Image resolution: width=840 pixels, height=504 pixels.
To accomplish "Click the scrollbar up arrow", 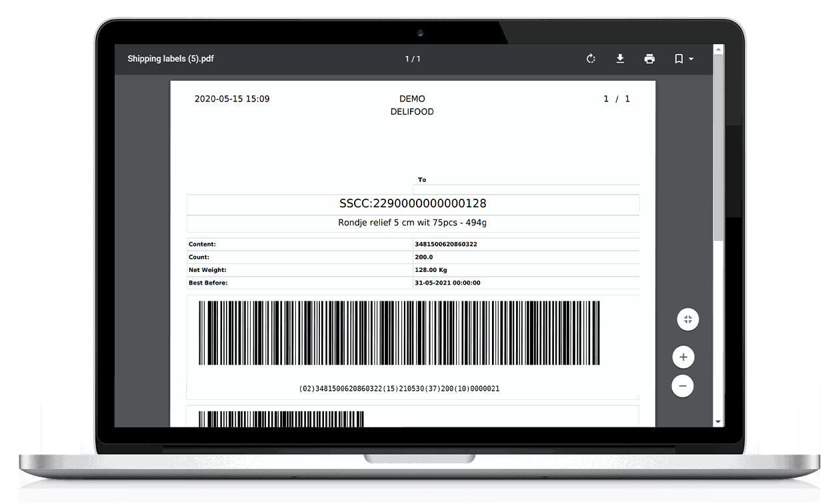I will (718, 49).
